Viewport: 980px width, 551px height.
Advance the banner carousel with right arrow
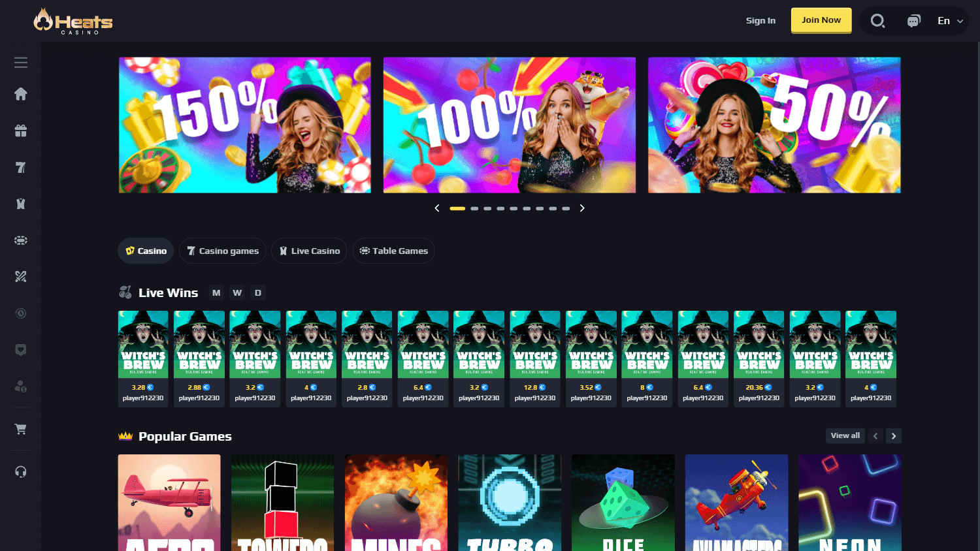tap(582, 208)
